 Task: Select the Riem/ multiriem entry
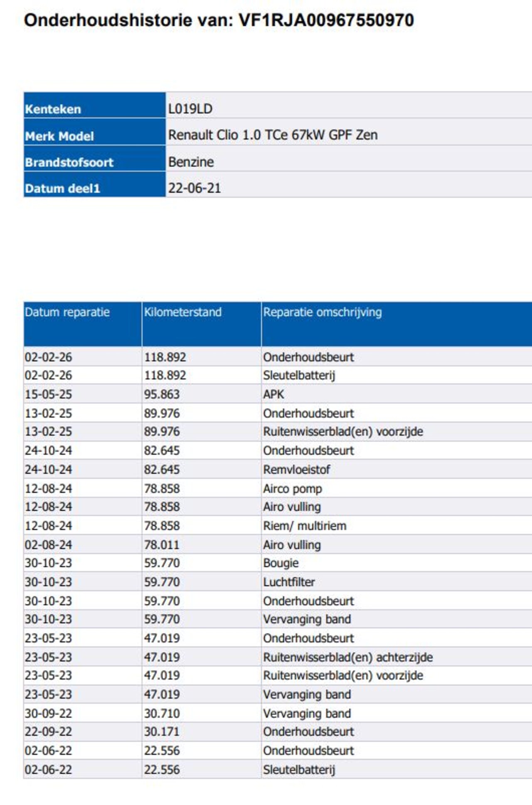pyautogui.click(x=304, y=526)
